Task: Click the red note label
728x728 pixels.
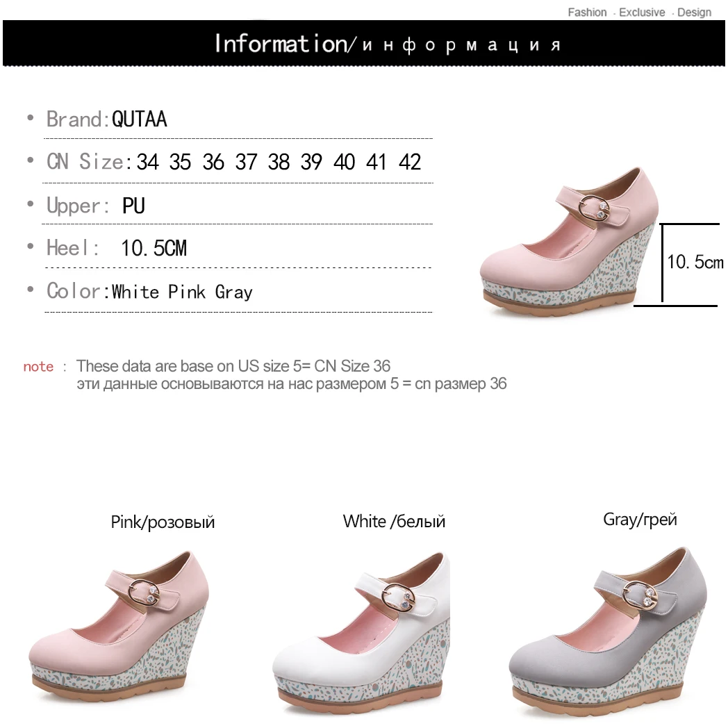Action: [38, 367]
